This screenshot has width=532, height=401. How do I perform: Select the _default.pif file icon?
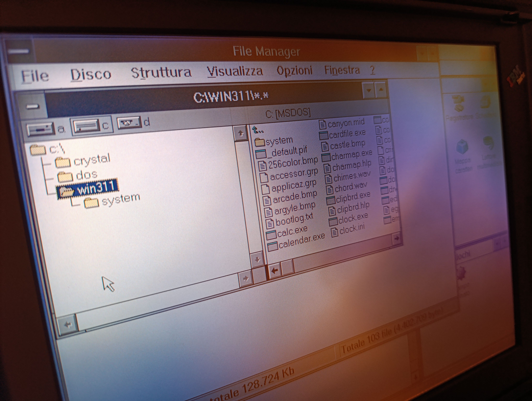tap(261, 154)
